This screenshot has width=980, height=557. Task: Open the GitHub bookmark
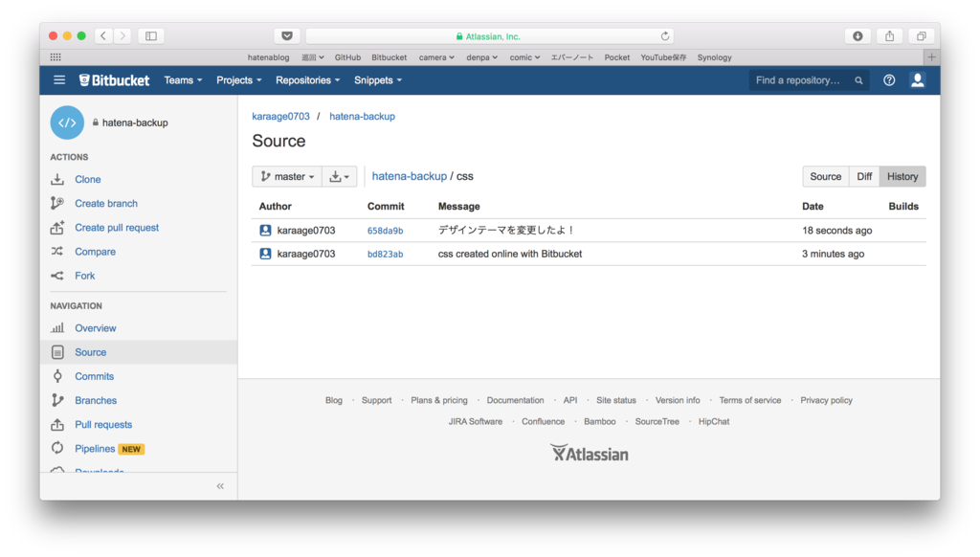point(347,57)
